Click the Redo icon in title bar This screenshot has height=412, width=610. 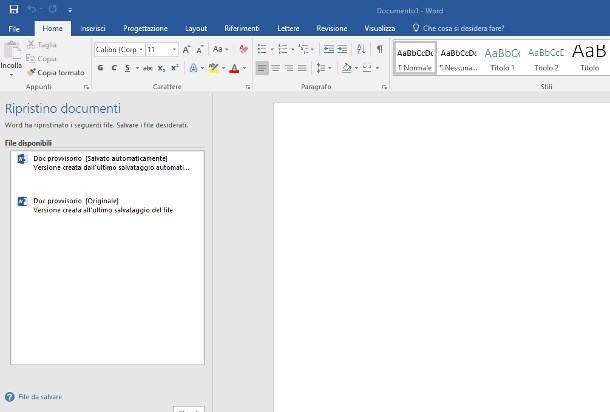click(x=53, y=9)
